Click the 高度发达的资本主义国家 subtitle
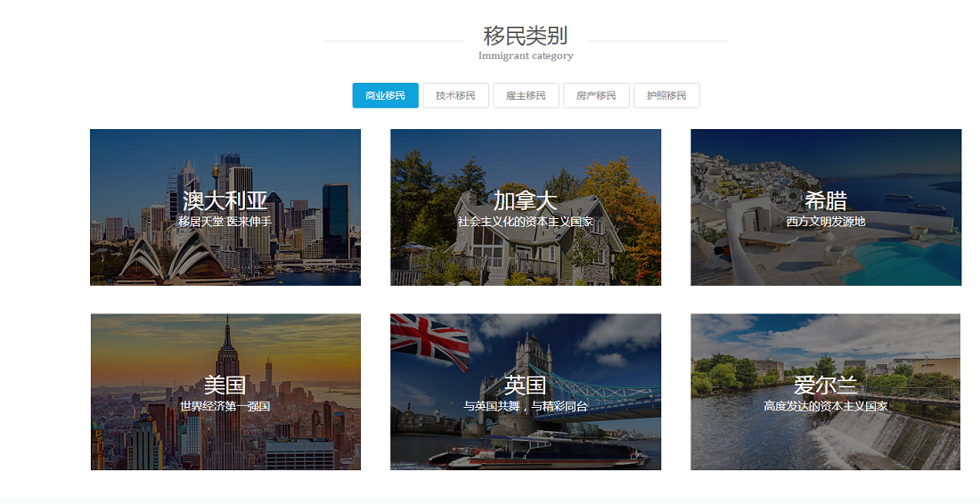980x504 pixels. [826, 406]
